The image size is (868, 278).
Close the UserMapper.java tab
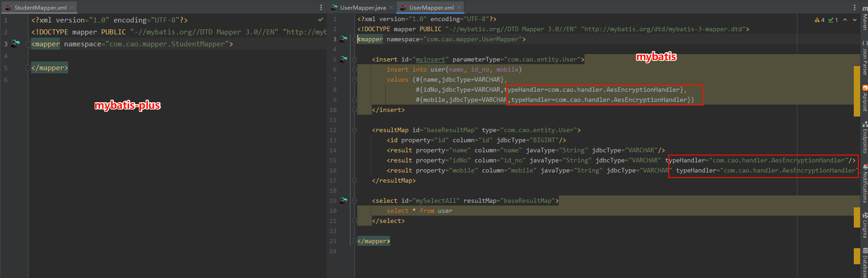click(x=391, y=7)
